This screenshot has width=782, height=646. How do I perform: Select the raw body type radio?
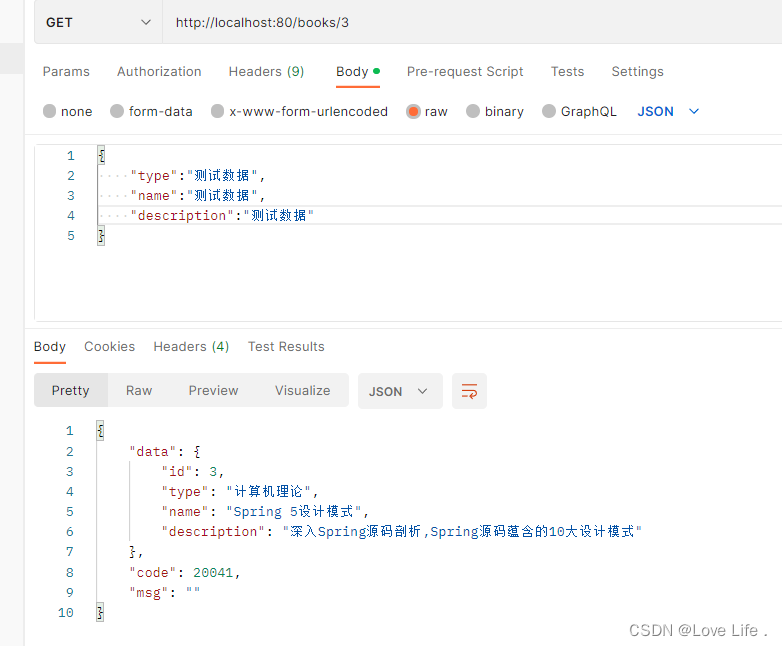(413, 111)
